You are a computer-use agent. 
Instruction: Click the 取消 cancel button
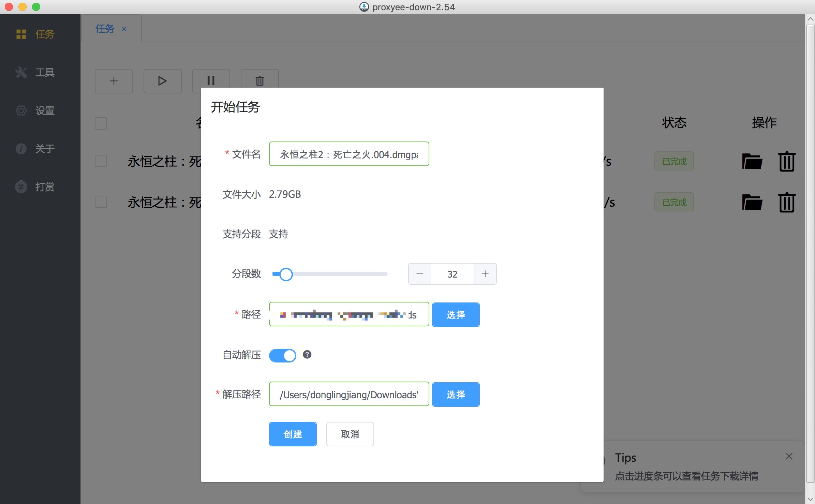pos(350,434)
